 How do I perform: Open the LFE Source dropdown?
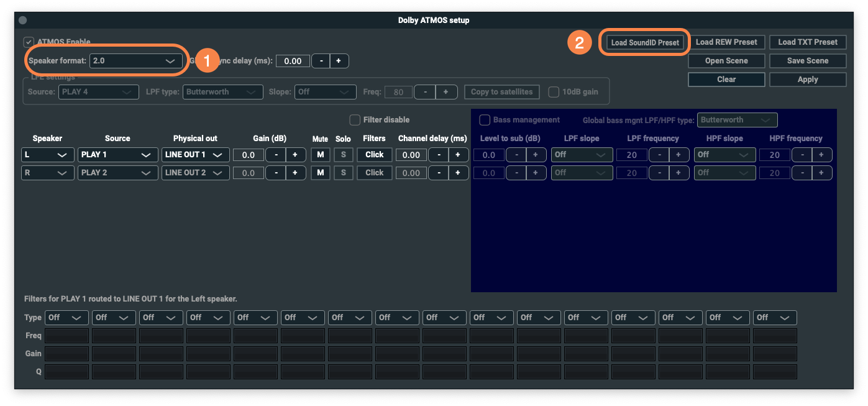(99, 92)
